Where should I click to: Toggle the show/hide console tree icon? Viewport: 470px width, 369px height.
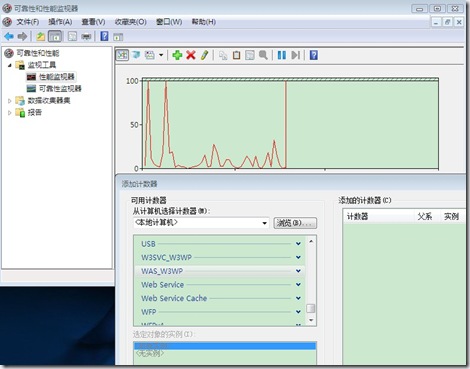point(55,36)
